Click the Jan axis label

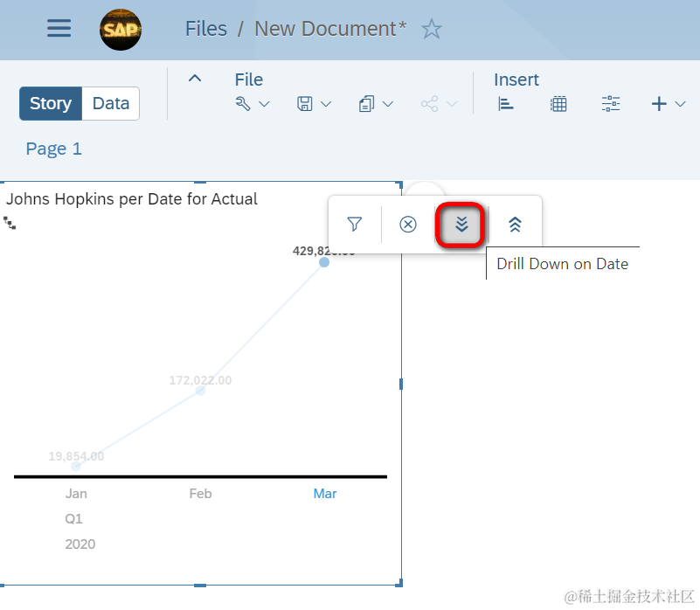tap(76, 494)
